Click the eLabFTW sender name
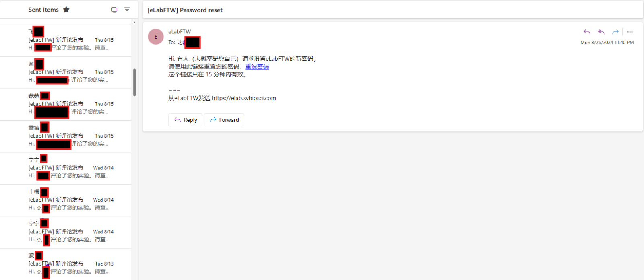 [180, 32]
